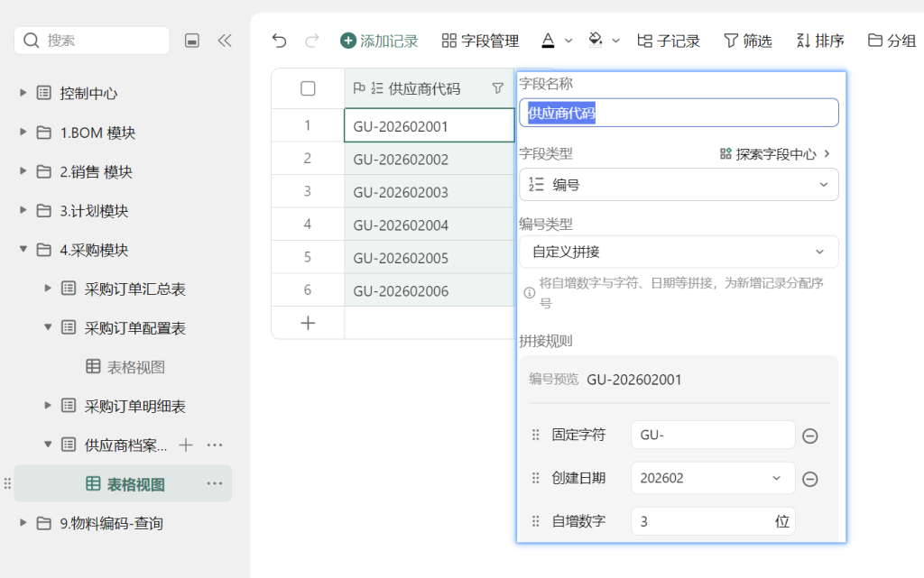Remove the 固定字符 rule with minus icon

click(810, 436)
